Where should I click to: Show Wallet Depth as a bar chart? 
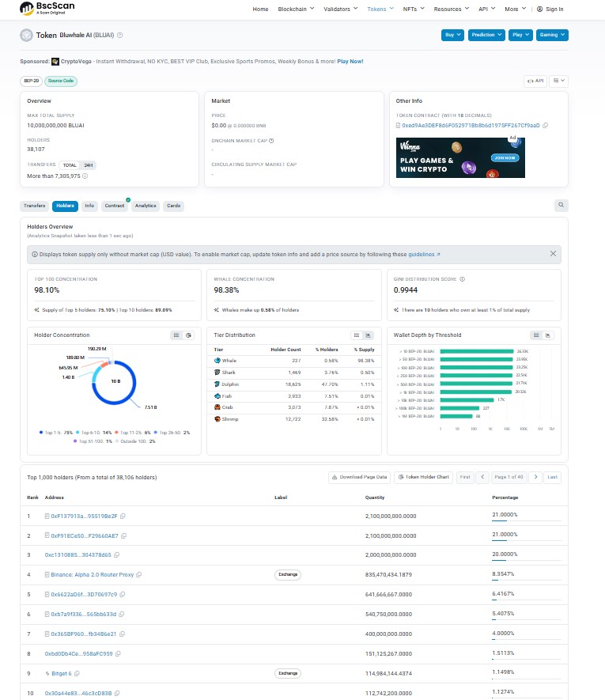[x=548, y=335]
